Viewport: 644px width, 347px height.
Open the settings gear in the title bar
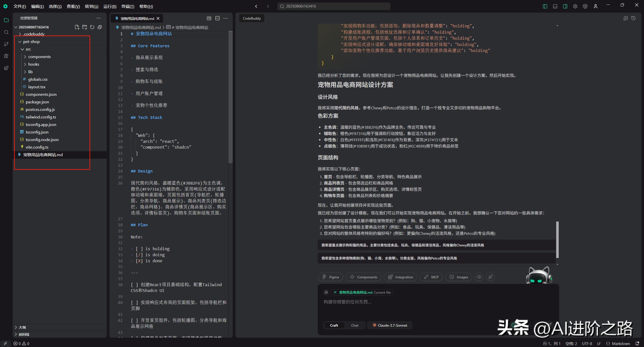tap(575, 6)
